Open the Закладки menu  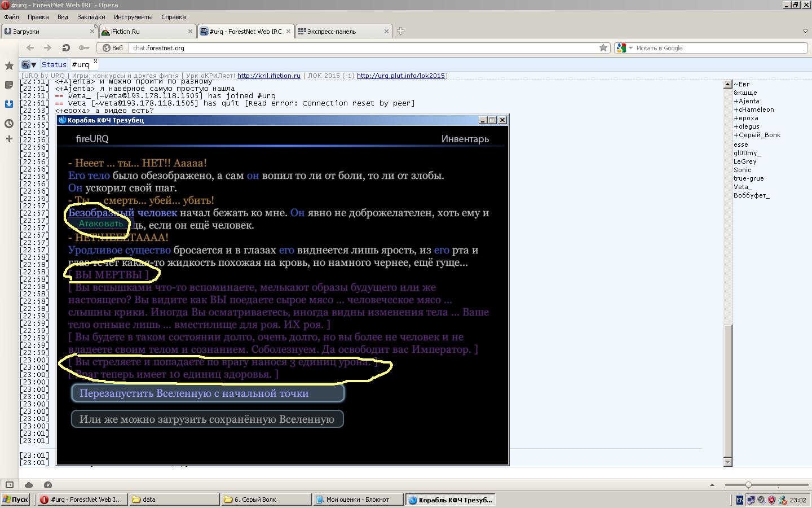[x=91, y=17]
